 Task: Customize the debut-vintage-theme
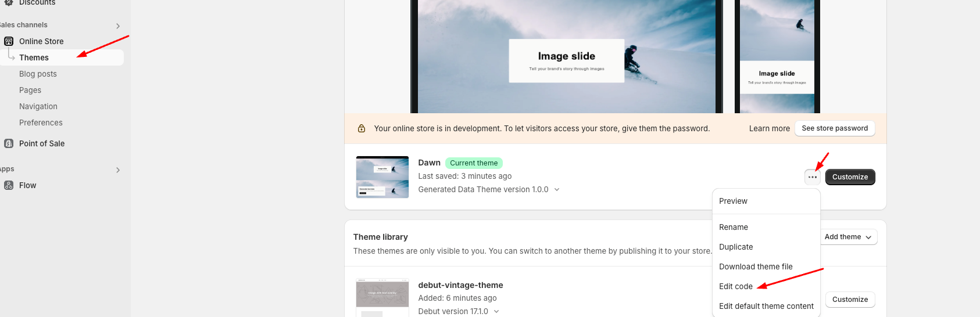[x=850, y=300]
